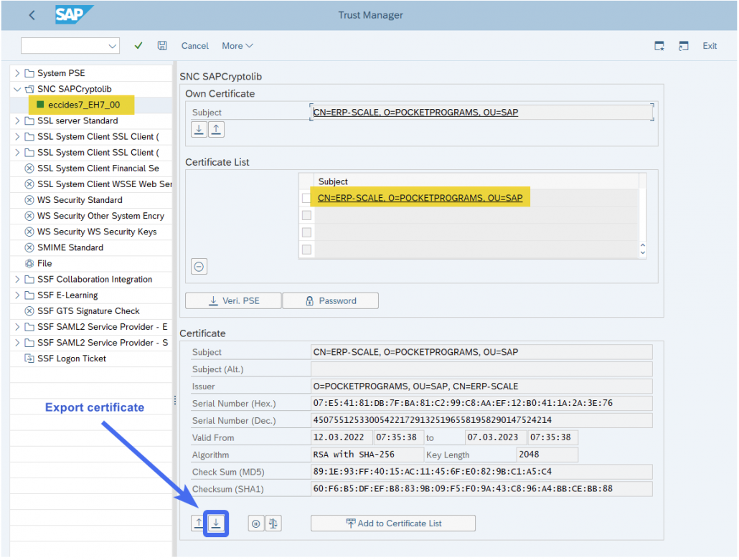Export the own certificate with the download icon
Image resolution: width=739 pixels, height=560 pixels.
199,129
